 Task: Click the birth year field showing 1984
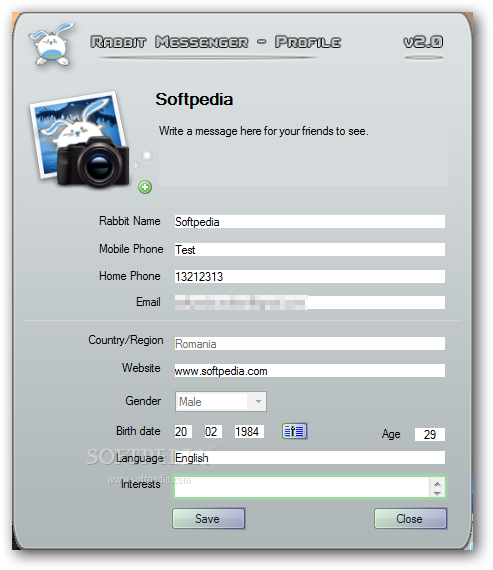(249, 431)
